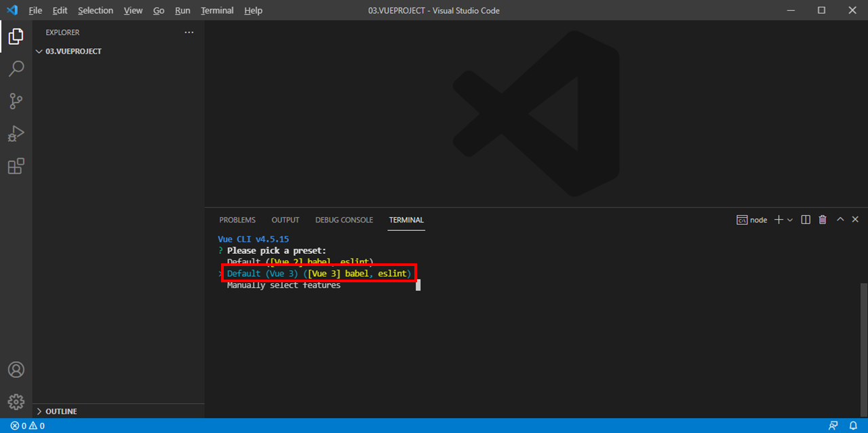
Task: Open the Manage gear icon
Action: [x=16, y=402]
